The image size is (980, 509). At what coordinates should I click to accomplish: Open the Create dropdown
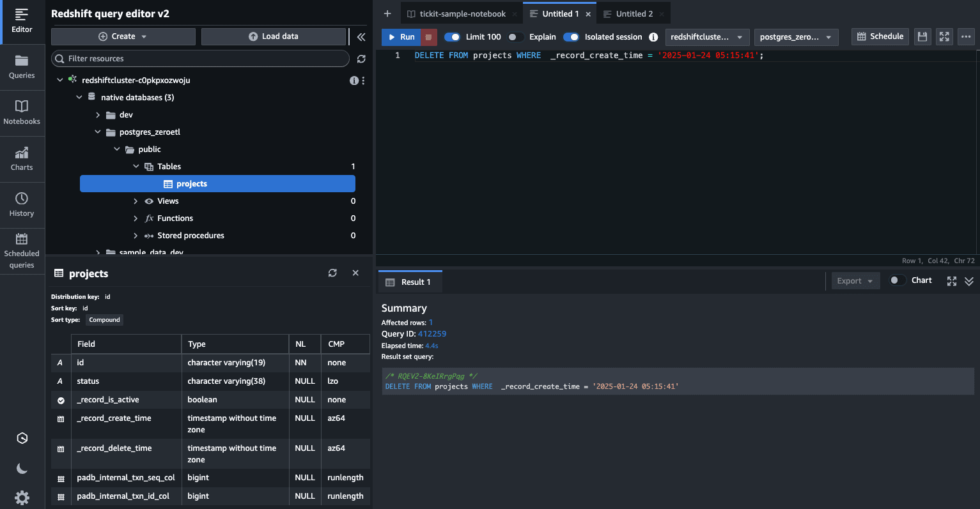pyautogui.click(x=123, y=36)
